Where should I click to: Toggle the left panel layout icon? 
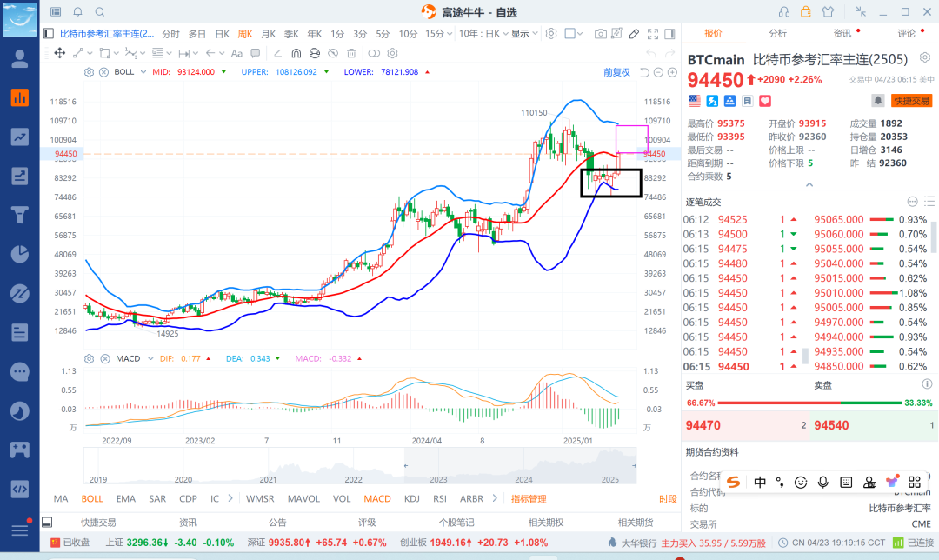coord(49,34)
